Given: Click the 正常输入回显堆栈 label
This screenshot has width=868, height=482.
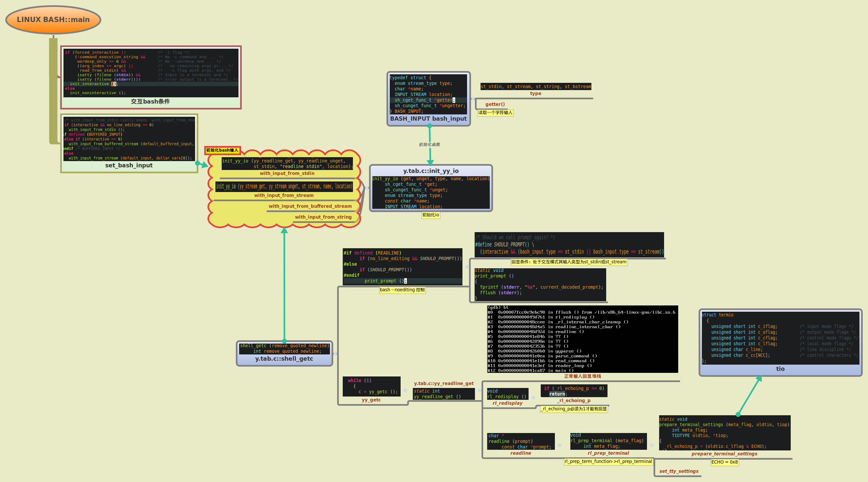Looking at the screenshot, I should tap(583, 376).
